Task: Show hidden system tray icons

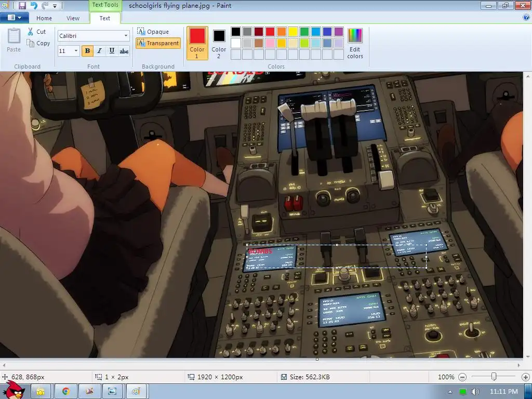Action: point(450,392)
